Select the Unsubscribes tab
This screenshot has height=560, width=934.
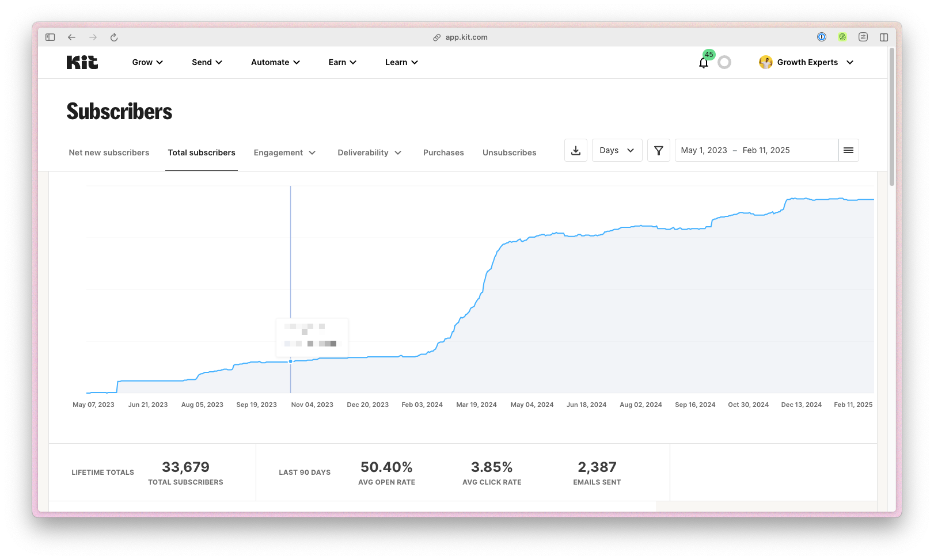(509, 153)
